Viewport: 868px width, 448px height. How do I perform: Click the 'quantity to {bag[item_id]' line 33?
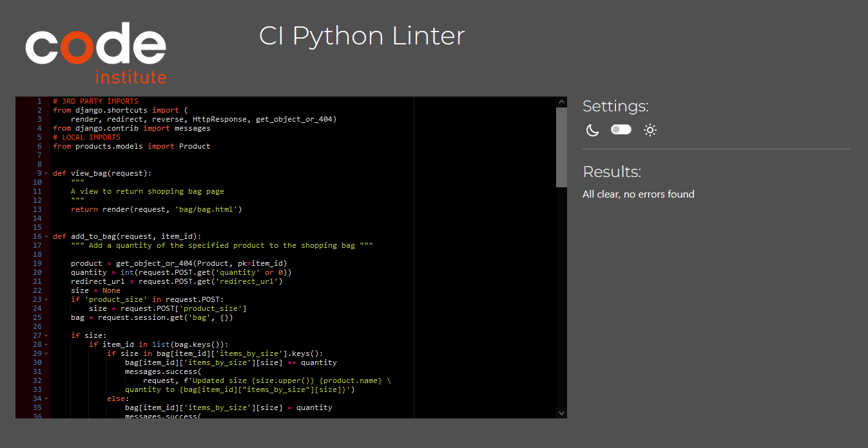240,389
